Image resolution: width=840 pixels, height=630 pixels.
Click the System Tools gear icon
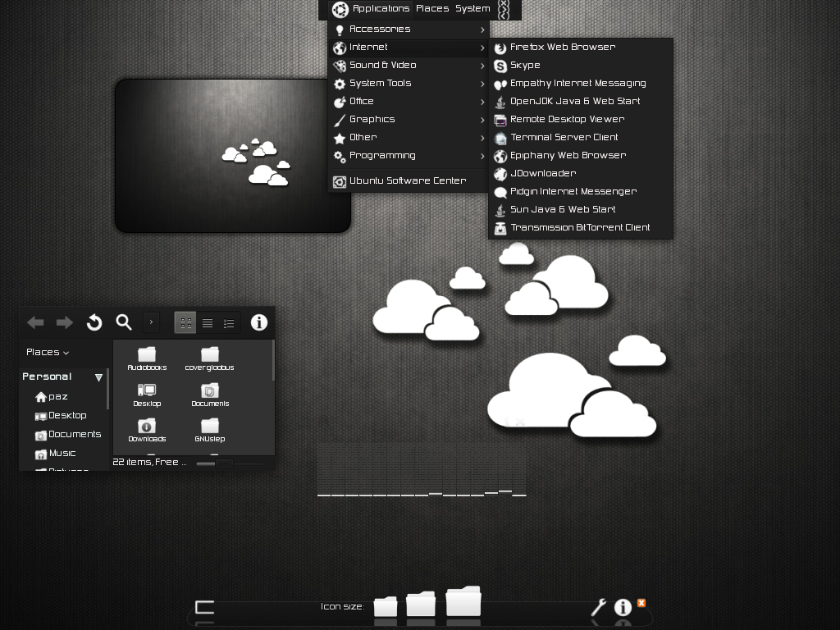point(340,84)
